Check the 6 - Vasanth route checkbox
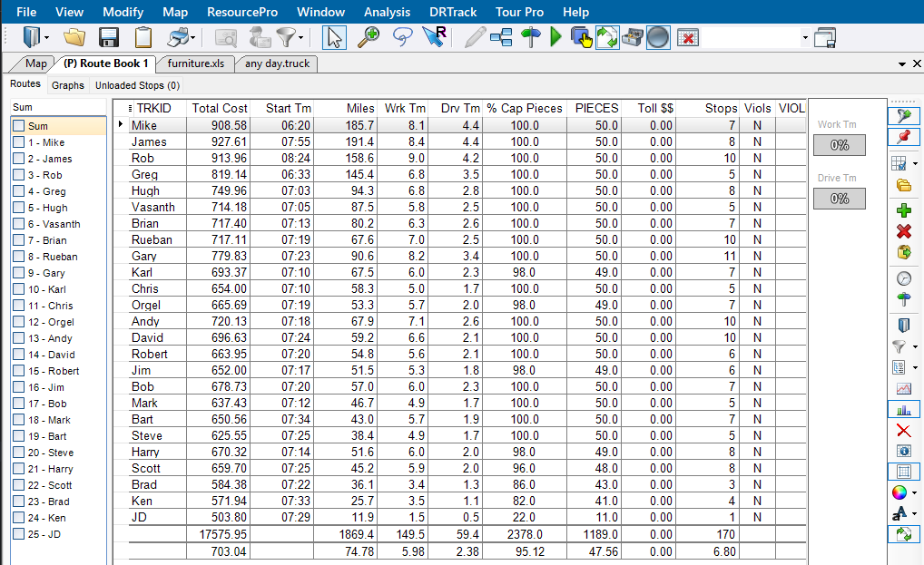The width and height of the screenshot is (924, 565). click(x=18, y=224)
